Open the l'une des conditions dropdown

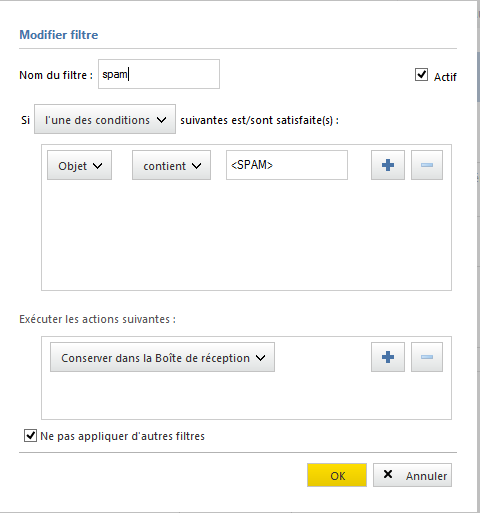point(105,119)
